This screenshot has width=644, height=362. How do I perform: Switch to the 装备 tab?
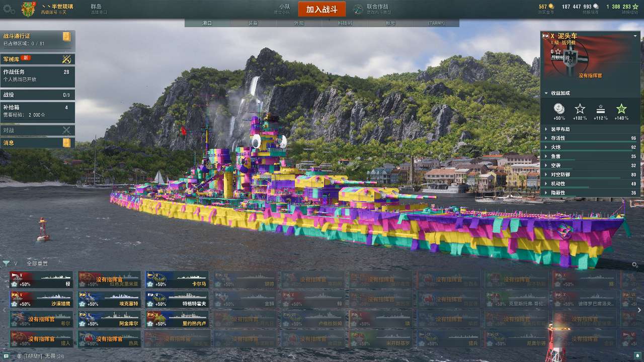point(253,23)
